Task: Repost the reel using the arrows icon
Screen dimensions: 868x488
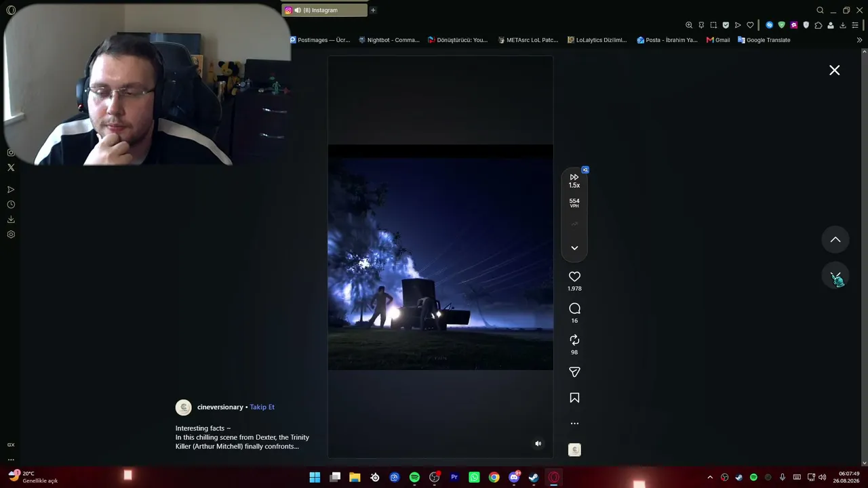Action: [574, 340]
